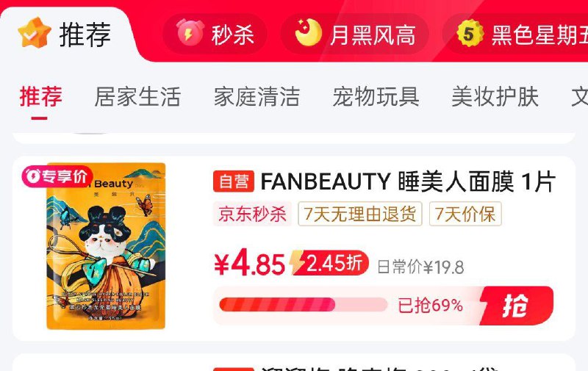Select the gold 5 badge icon
The width and height of the screenshot is (588, 371).
point(470,33)
